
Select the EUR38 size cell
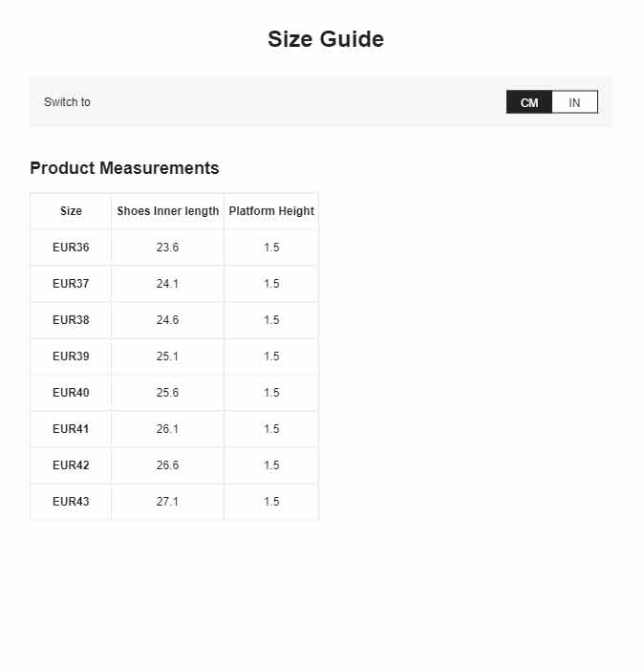(x=71, y=320)
